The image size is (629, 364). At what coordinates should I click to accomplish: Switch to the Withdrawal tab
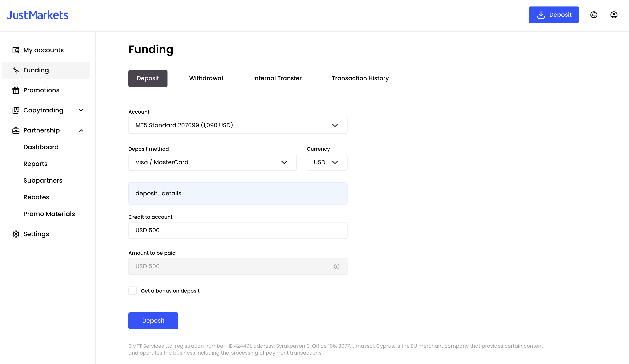[206, 78]
